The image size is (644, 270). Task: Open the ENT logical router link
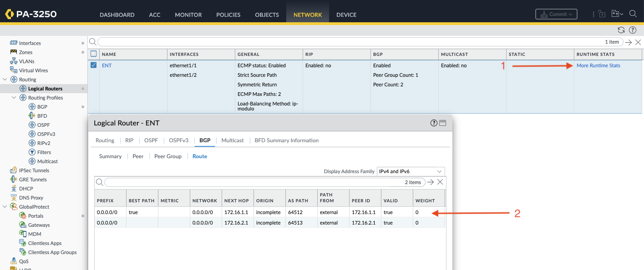[106, 65]
